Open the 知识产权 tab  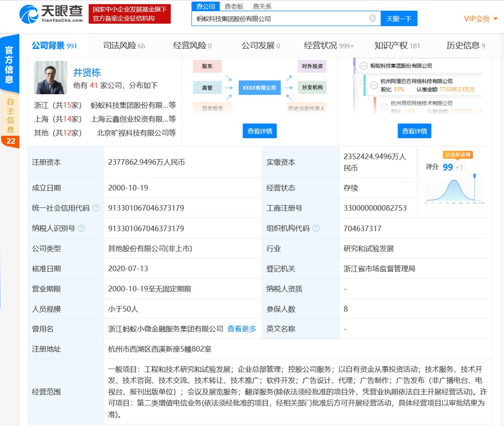(x=397, y=46)
